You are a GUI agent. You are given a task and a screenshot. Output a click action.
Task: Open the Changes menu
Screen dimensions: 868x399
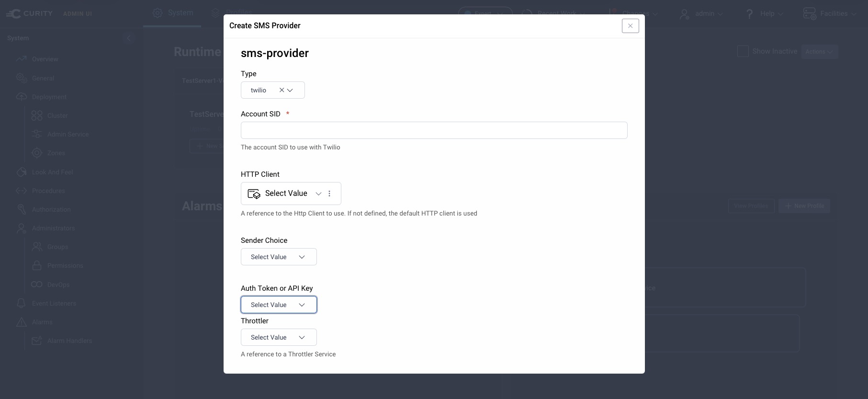[x=633, y=13]
